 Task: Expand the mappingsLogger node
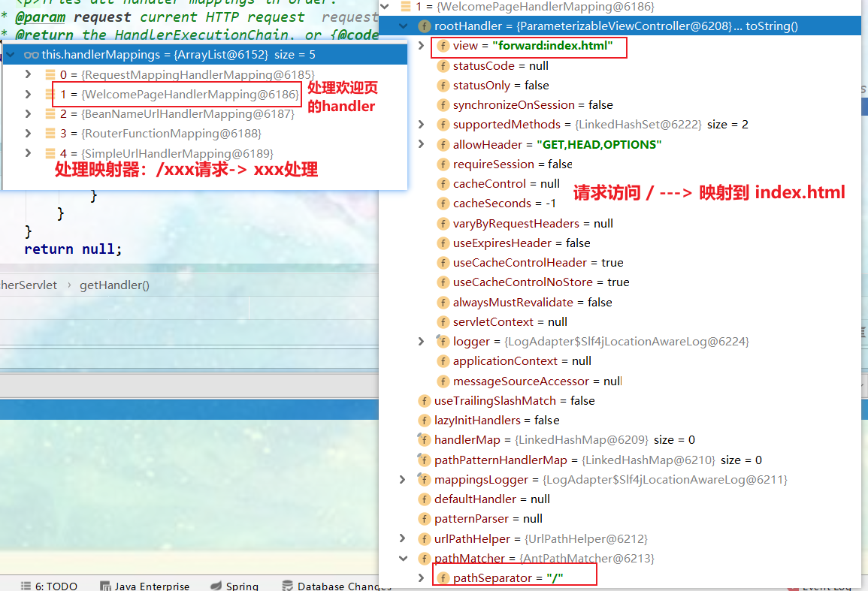pos(403,479)
